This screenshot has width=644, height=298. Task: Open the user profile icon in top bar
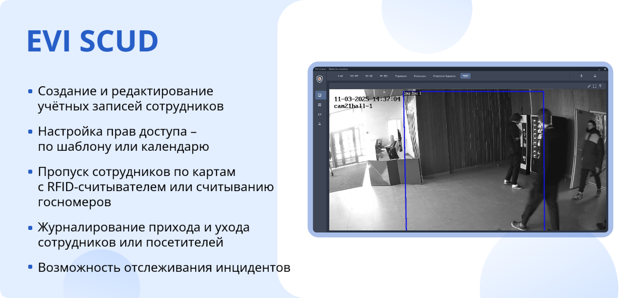(595, 76)
